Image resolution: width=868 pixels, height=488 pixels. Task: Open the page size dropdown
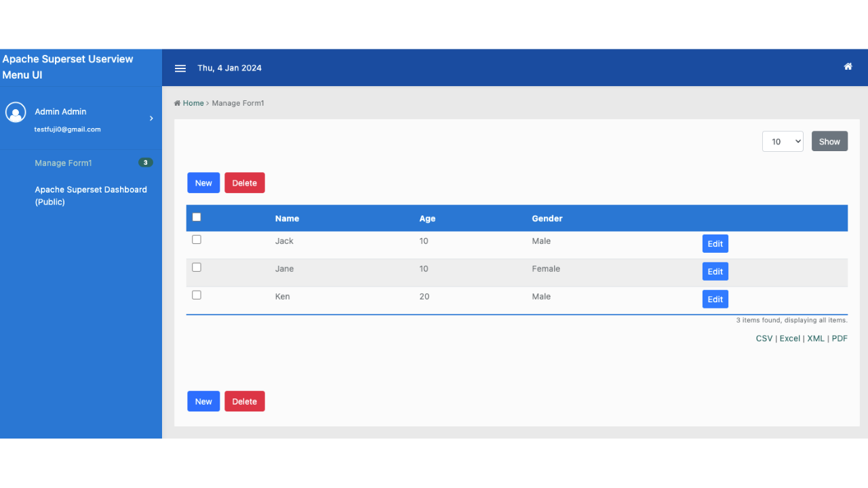pyautogui.click(x=783, y=142)
